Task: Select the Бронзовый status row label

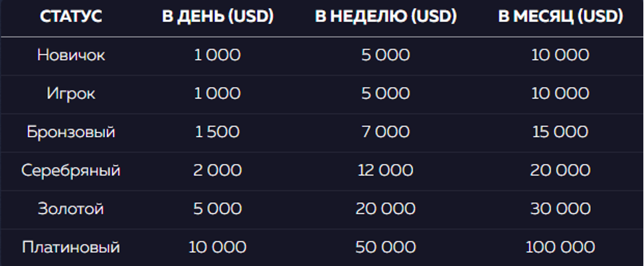Action: [x=71, y=132]
